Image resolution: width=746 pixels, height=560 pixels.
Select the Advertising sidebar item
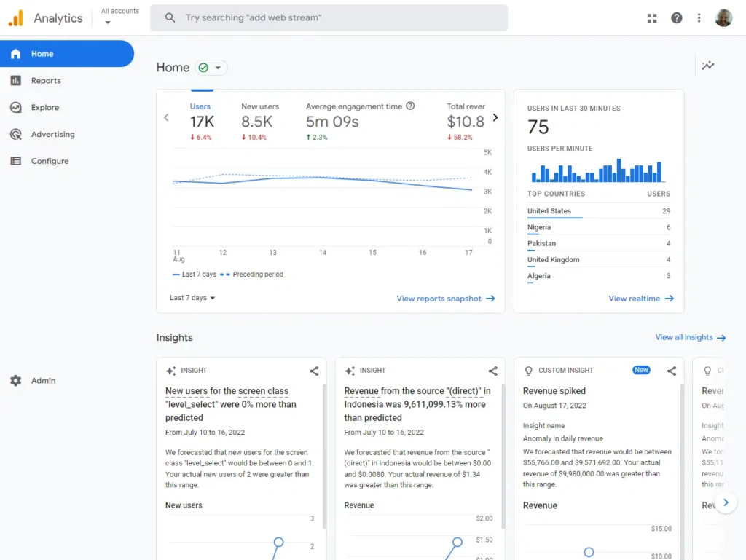tap(52, 135)
